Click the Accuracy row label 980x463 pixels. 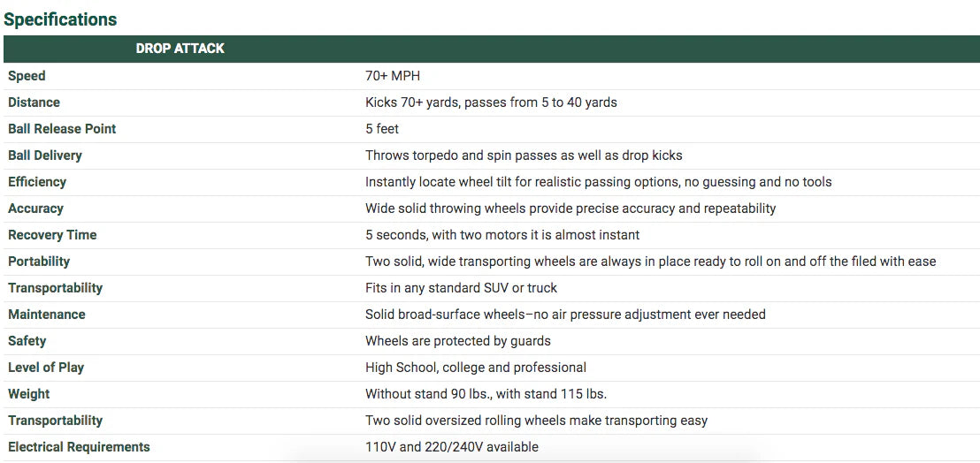tap(35, 209)
